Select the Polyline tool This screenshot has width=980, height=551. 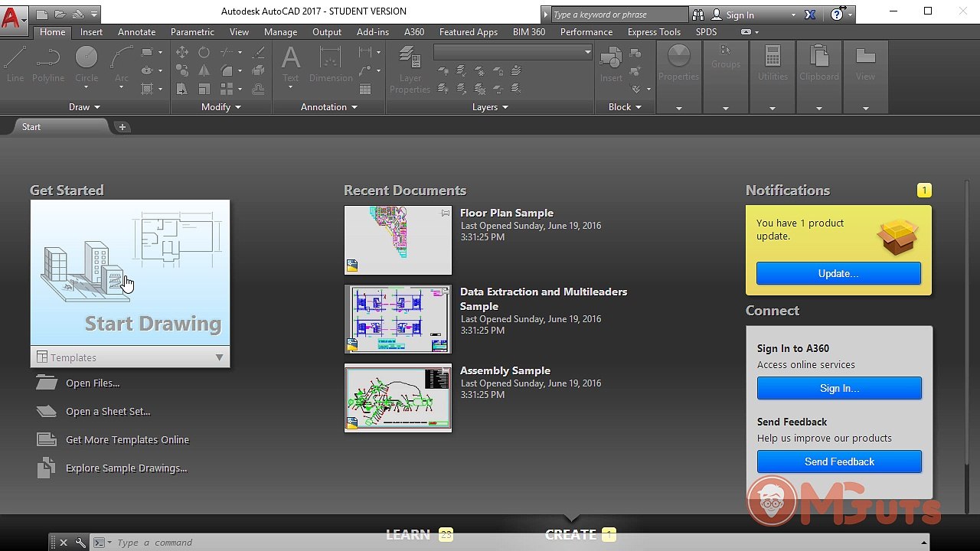pos(48,64)
